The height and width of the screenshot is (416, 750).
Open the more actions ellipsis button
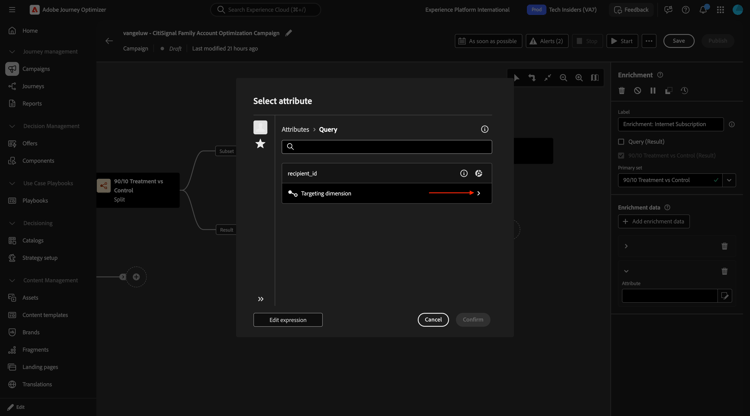pyautogui.click(x=649, y=41)
